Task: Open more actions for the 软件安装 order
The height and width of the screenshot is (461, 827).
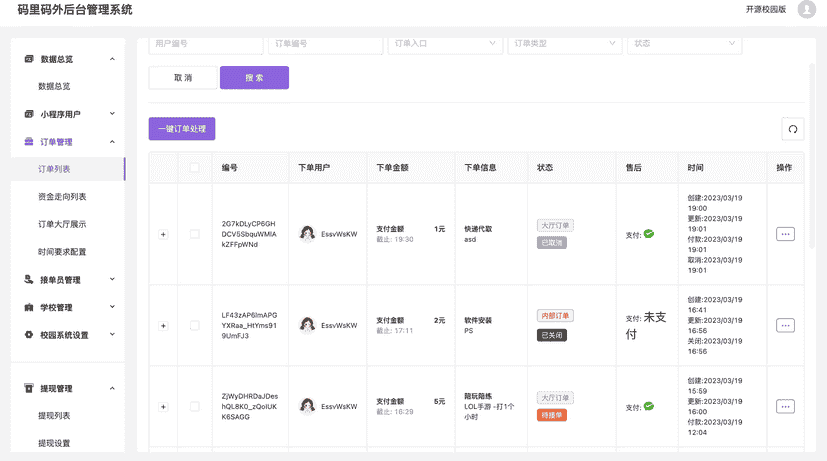Action: (785, 325)
